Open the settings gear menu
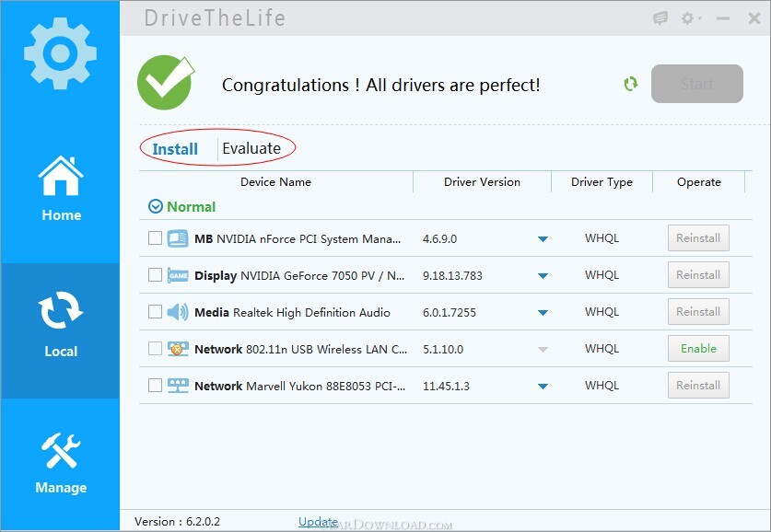The width and height of the screenshot is (771, 532). (690, 18)
